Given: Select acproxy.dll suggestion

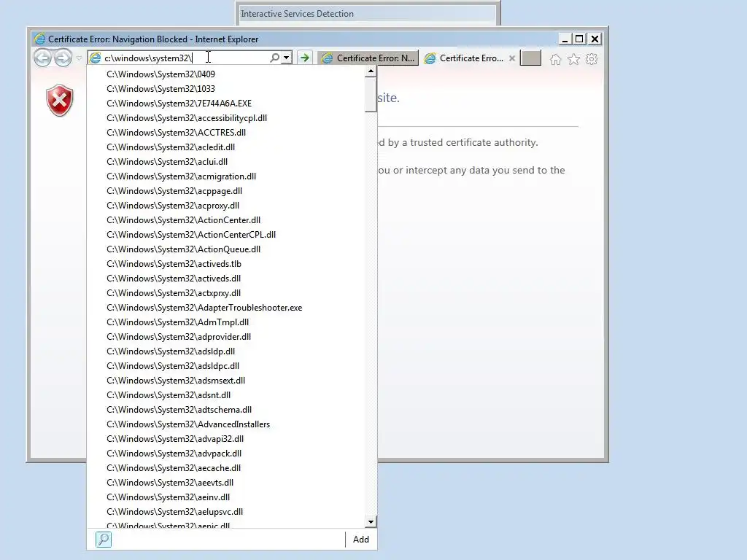Looking at the screenshot, I should (225, 206).
